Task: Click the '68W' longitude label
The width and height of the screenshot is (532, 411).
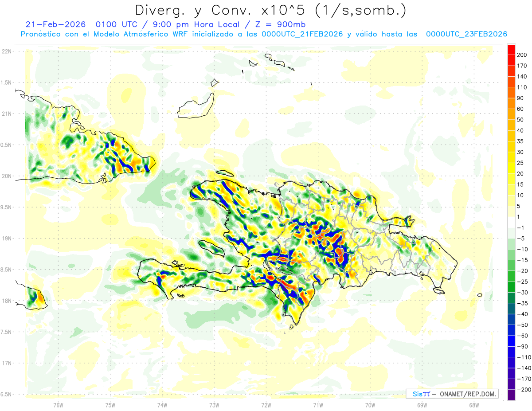Action: [x=474, y=405]
